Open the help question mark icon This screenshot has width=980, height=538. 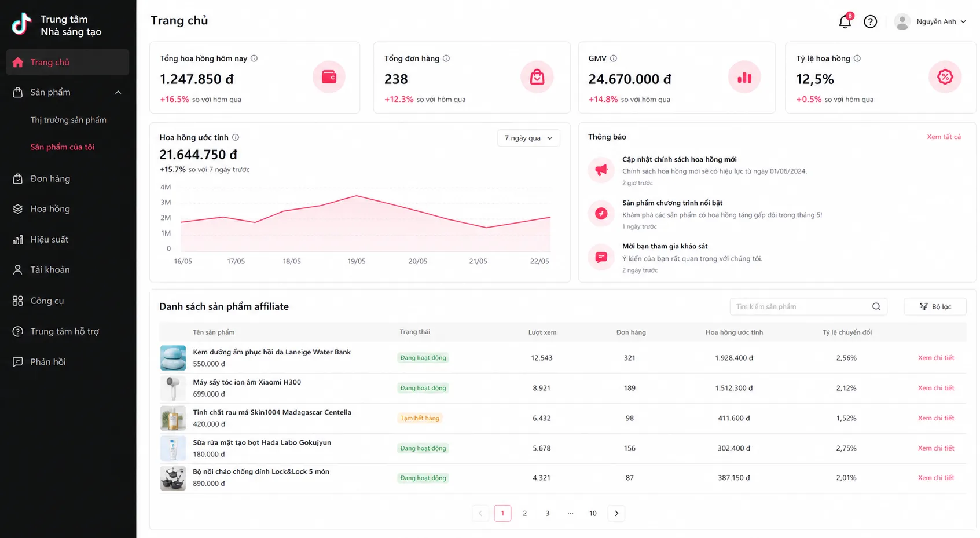870,21
